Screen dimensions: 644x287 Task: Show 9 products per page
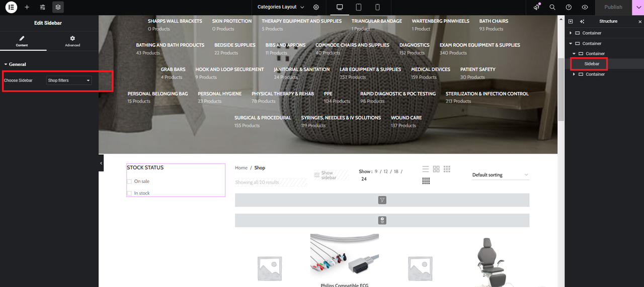[376, 172]
